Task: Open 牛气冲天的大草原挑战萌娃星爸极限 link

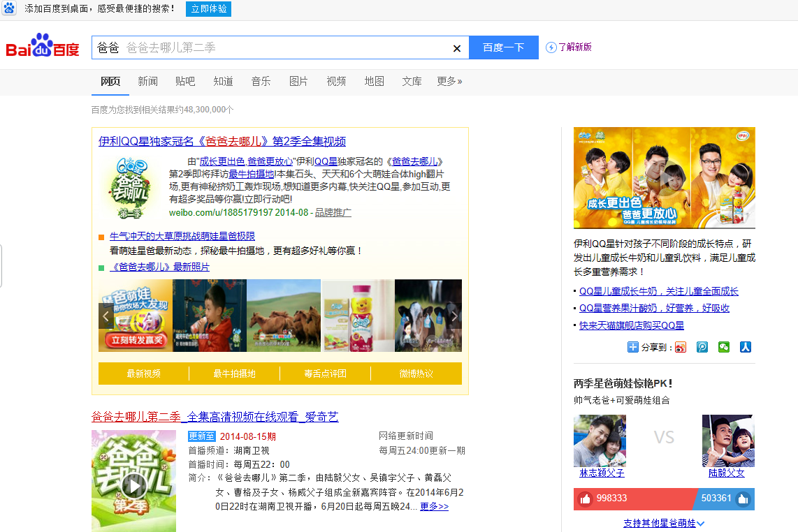Action: pos(182,237)
